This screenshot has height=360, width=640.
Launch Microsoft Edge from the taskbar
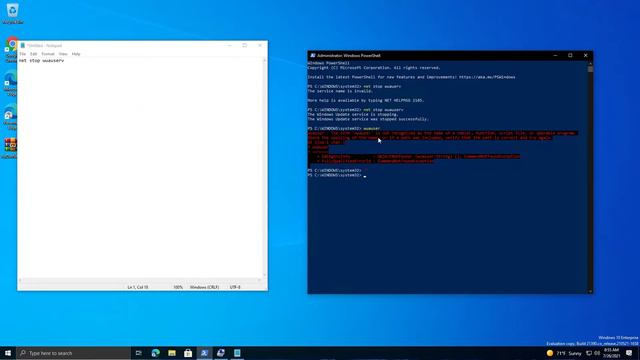click(156, 353)
